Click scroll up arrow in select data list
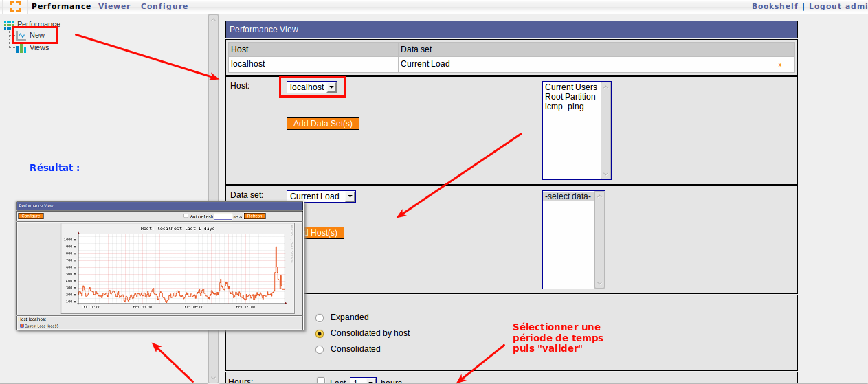This screenshot has width=868, height=384. click(x=600, y=196)
